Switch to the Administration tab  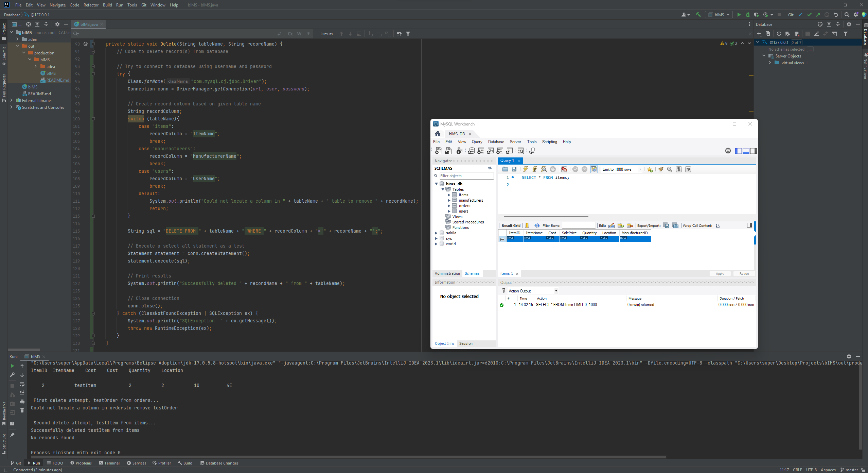447,273
